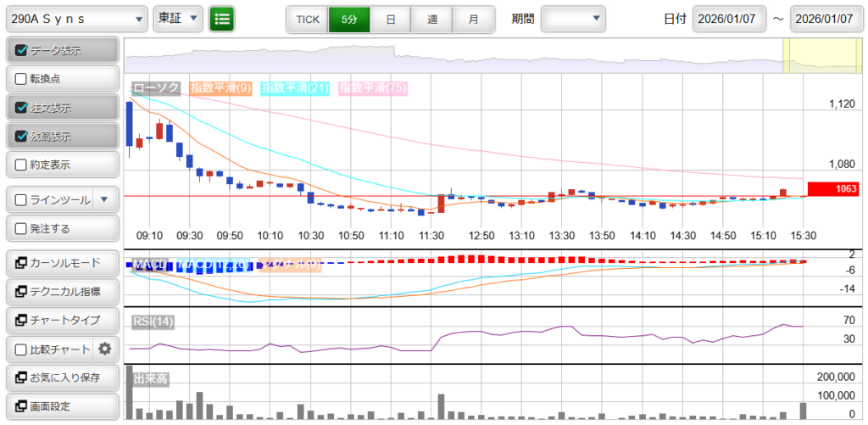Expand the ラインツール arrow dropdown
The height and width of the screenshot is (425, 868).
coord(104,200)
